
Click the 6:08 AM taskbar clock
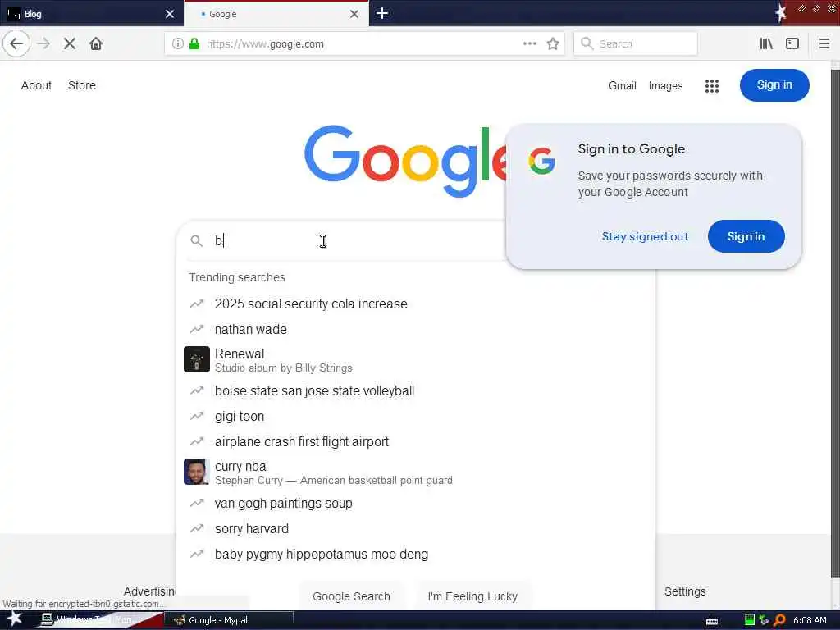pyautogui.click(x=810, y=620)
